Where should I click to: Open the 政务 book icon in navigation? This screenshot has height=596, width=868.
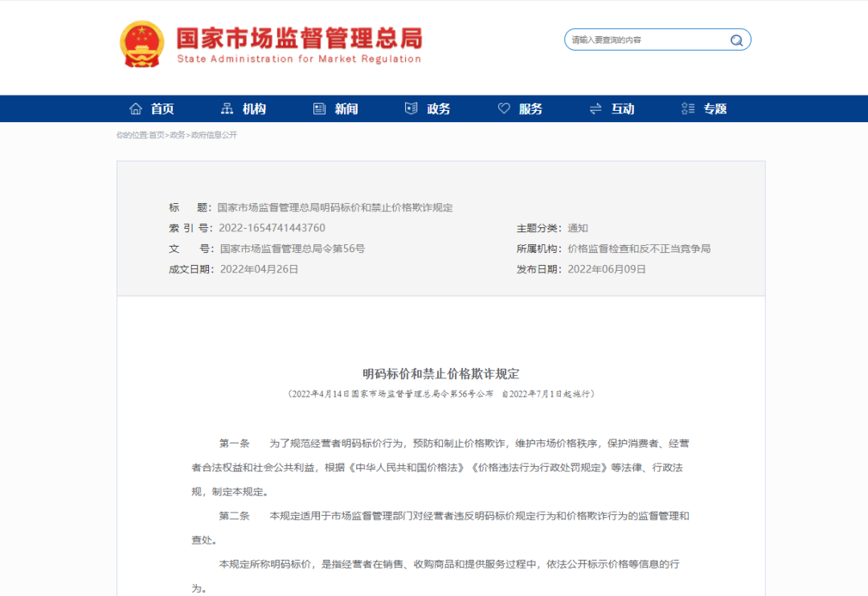(x=411, y=108)
